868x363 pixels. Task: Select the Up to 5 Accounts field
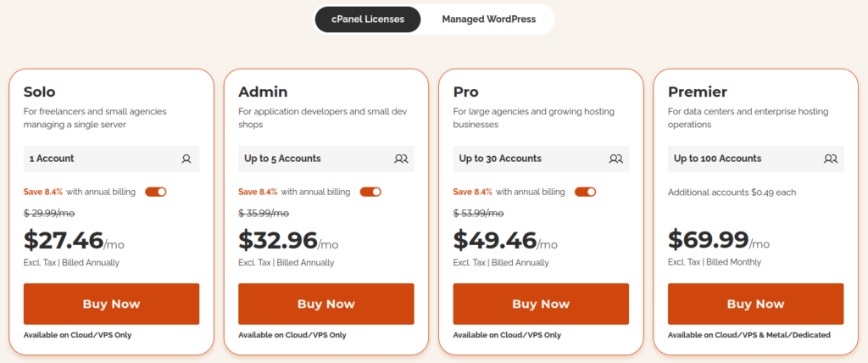coord(326,159)
